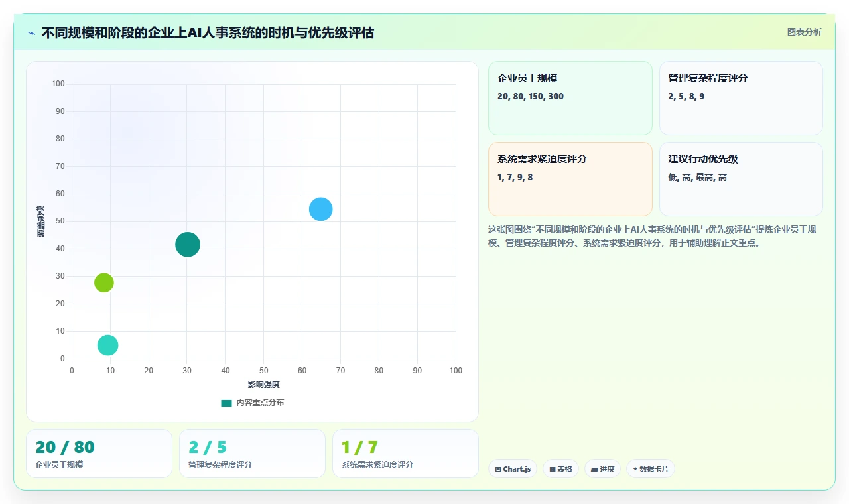
Task: Click the 表格 chip icon
Action: [x=553, y=469]
